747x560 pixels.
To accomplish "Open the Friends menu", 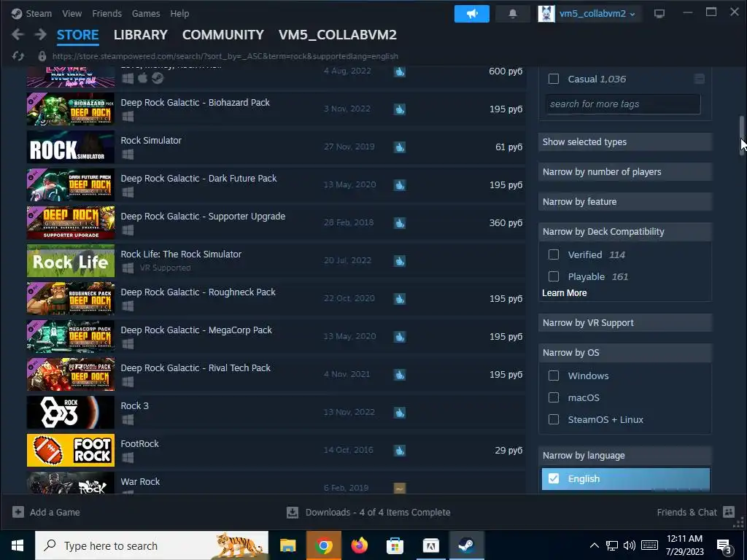I will tap(107, 14).
